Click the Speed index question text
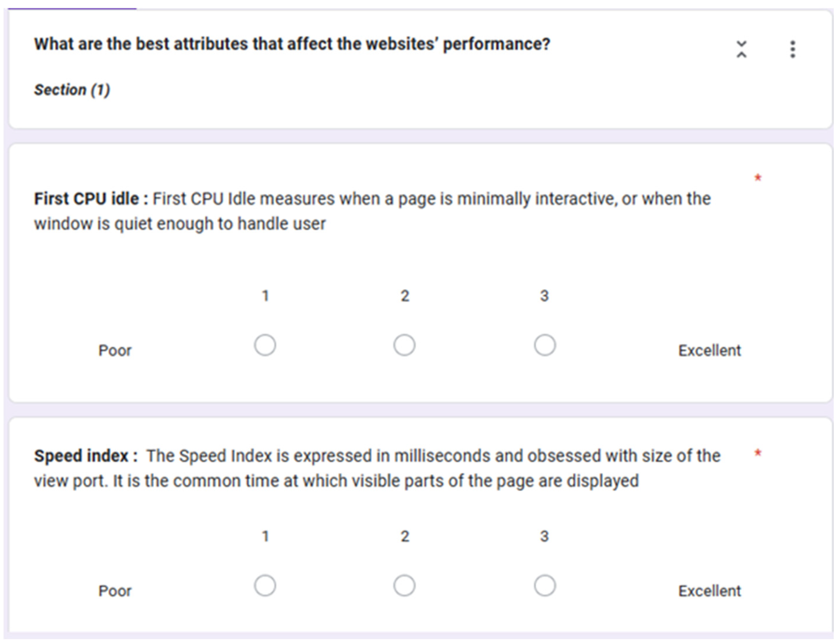 [377, 468]
